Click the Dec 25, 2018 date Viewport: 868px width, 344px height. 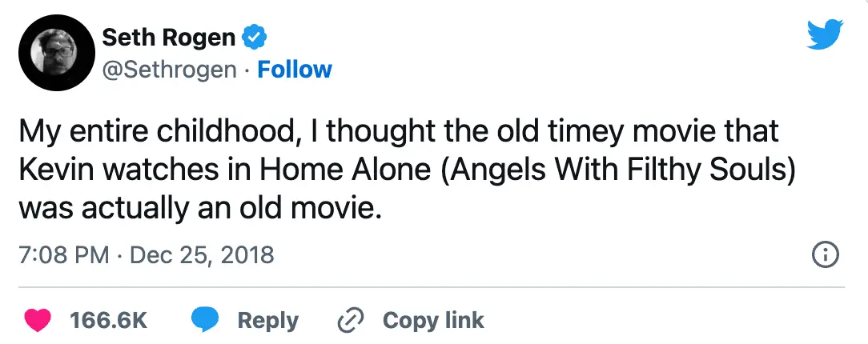pos(201,255)
